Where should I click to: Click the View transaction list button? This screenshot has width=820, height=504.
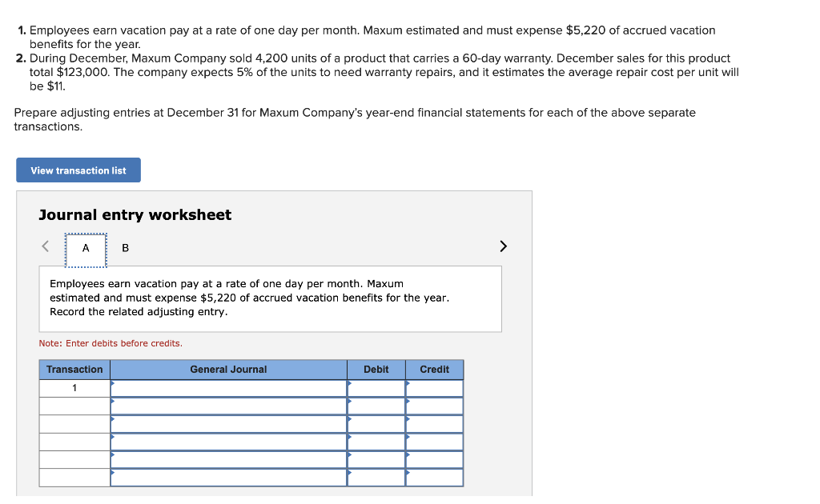(78, 170)
